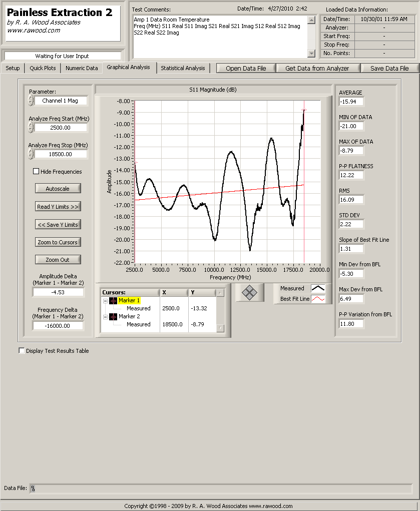Collapse the Marker 1 tree node
This screenshot has height=511, width=420.
click(105, 300)
